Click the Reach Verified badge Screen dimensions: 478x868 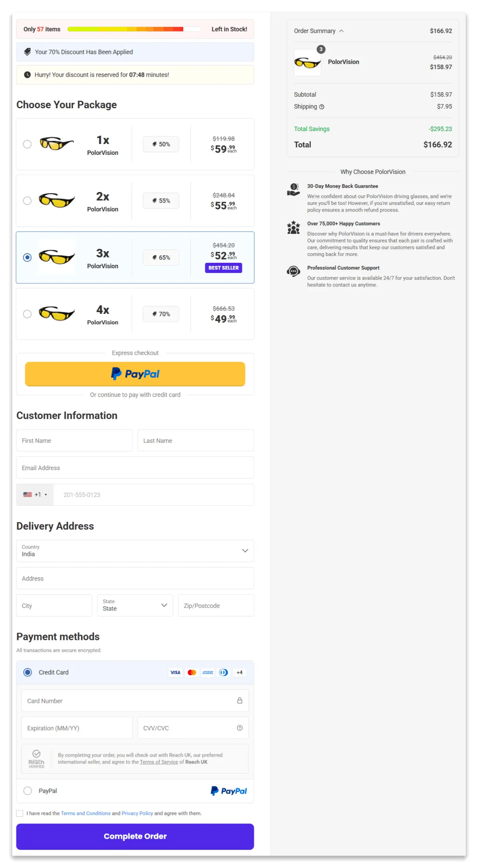coord(36,759)
